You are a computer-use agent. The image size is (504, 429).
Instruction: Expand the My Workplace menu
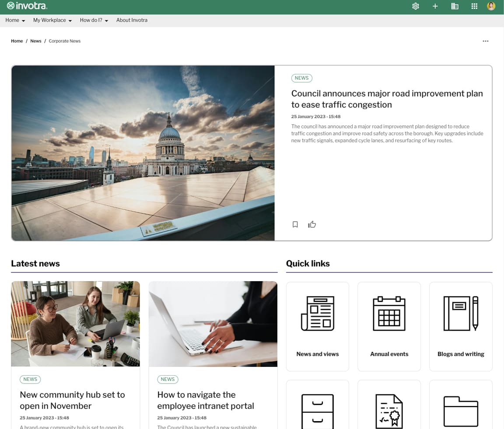52,20
